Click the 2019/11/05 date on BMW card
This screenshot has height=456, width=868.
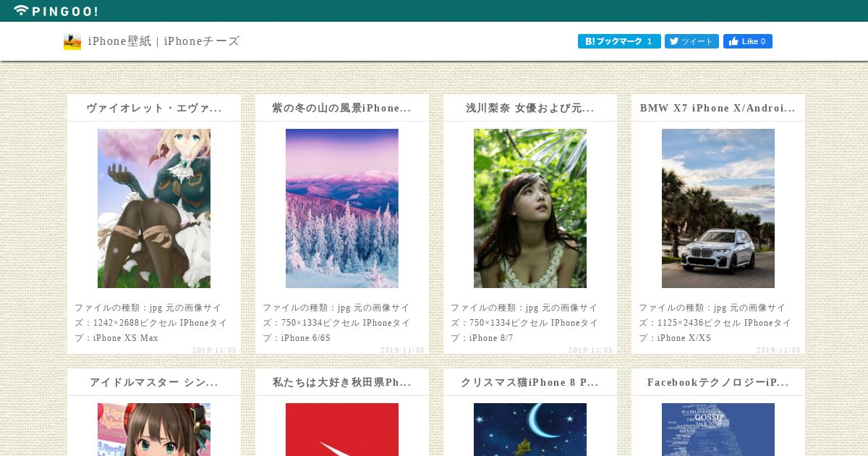pos(778,350)
